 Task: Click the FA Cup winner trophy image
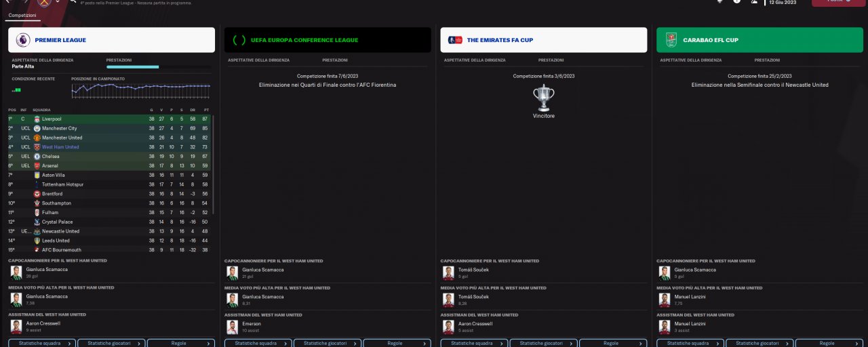[x=544, y=98]
